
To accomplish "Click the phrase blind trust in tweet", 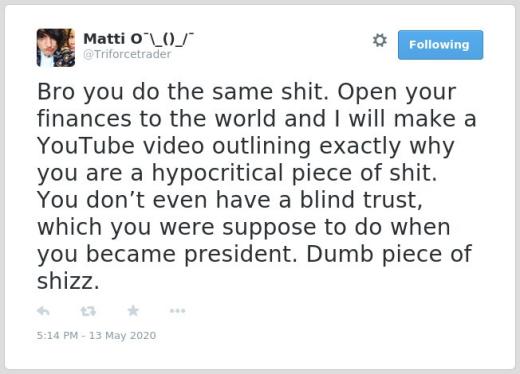I will 361,200.
